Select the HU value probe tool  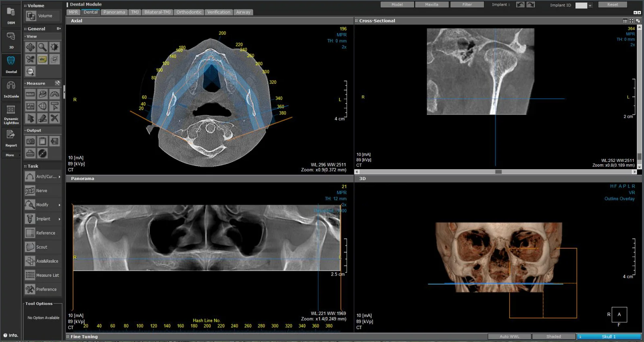pyautogui.click(x=30, y=71)
